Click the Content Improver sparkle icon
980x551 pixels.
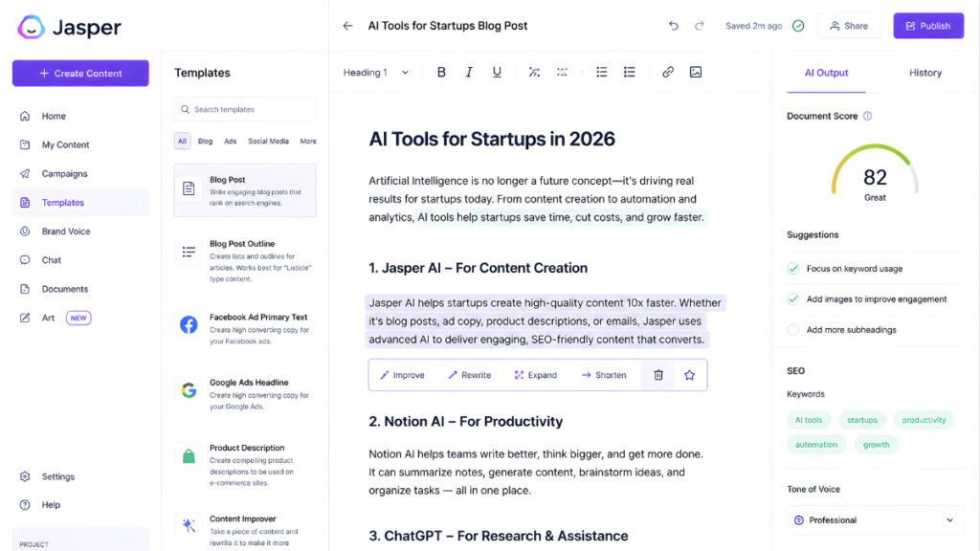(189, 525)
